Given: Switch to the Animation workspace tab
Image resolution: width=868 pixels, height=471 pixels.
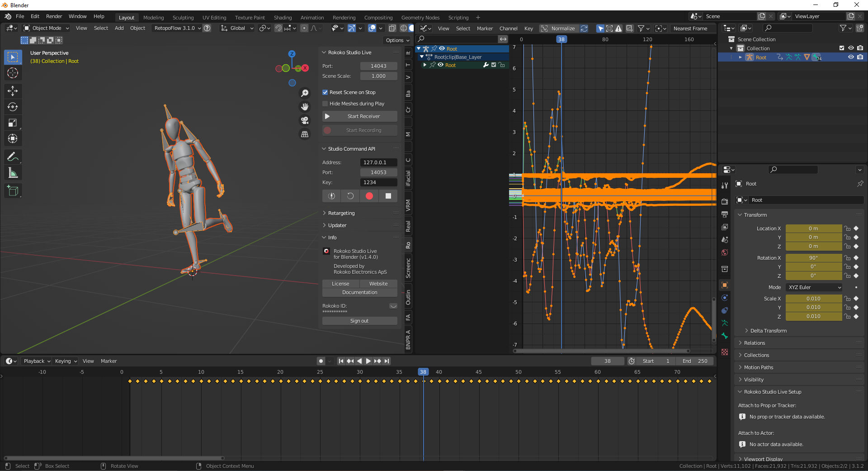Looking at the screenshot, I should [312, 18].
